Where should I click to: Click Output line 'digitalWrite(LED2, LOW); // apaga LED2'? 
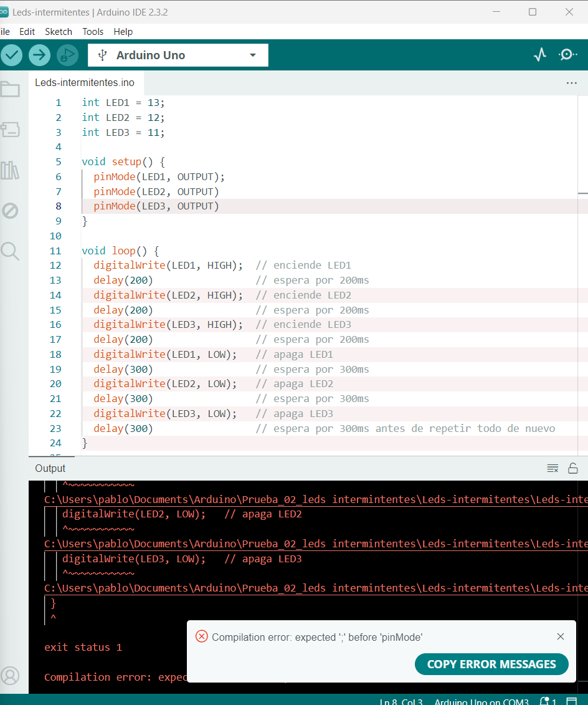182,514
